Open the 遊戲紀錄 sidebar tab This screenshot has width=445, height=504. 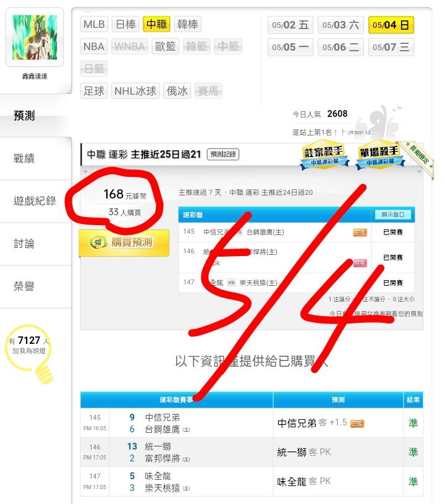point(35,201)
